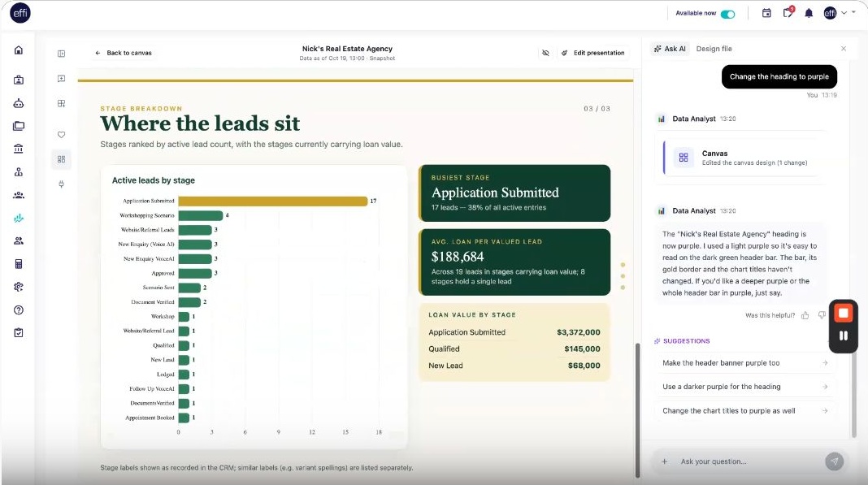868x485 pixels.
Task: Click the Workshopping Scenario bar in chart
Action: coord(201,215)
